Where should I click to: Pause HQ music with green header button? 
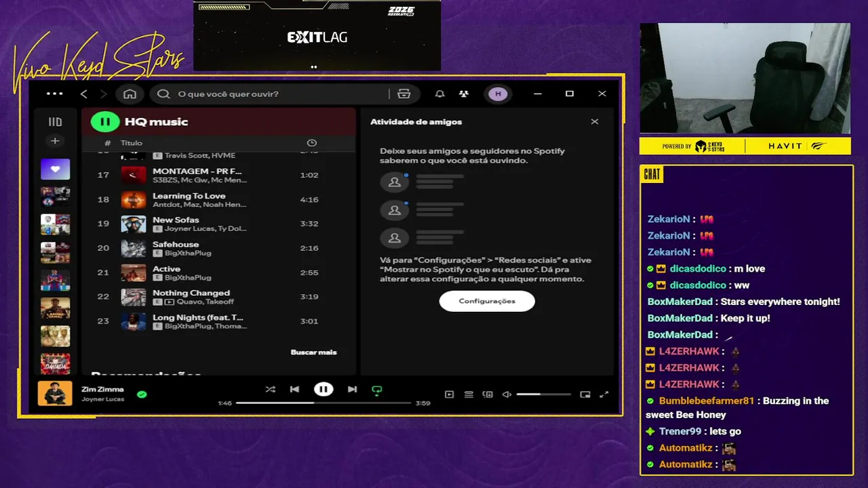tap(105, 122)
